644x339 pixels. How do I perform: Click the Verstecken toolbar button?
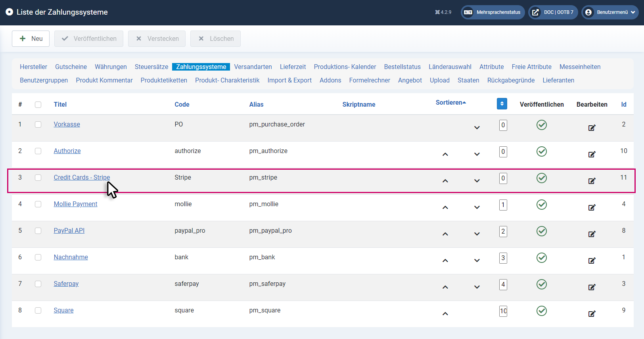[x=157, y=38]
